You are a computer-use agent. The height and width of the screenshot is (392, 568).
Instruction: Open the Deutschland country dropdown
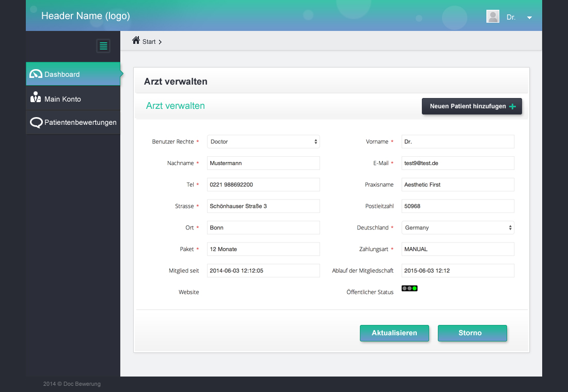[x=458, y=227]
